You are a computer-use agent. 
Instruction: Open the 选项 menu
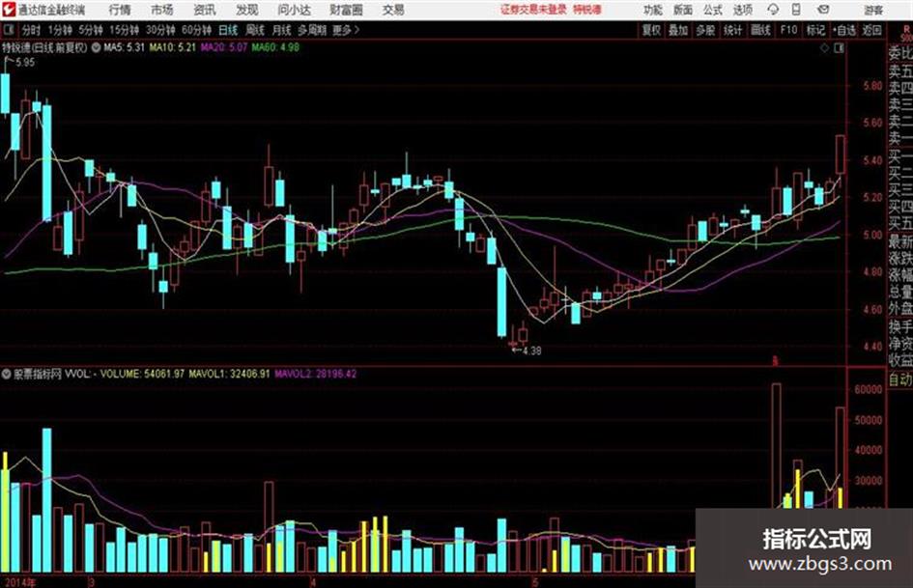(742, 10)
